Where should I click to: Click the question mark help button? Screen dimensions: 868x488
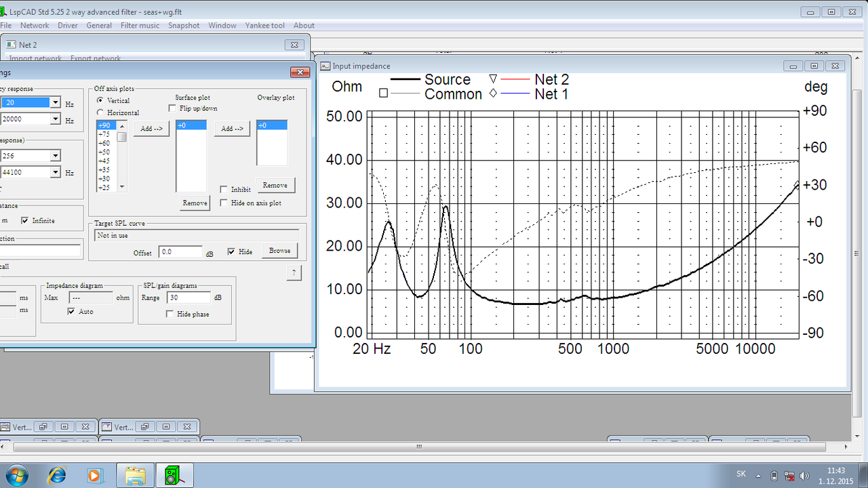(294, 272)
